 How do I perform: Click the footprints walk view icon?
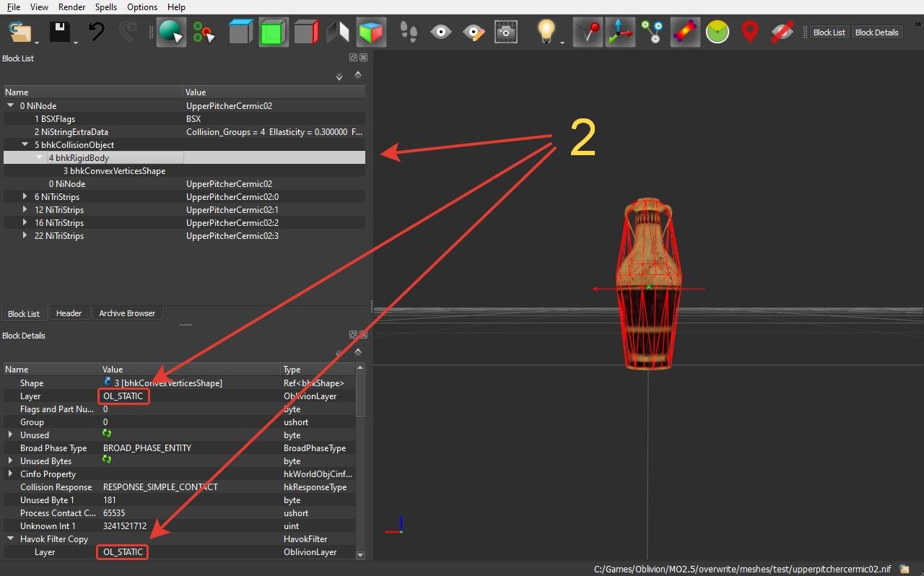pos(409,32)
